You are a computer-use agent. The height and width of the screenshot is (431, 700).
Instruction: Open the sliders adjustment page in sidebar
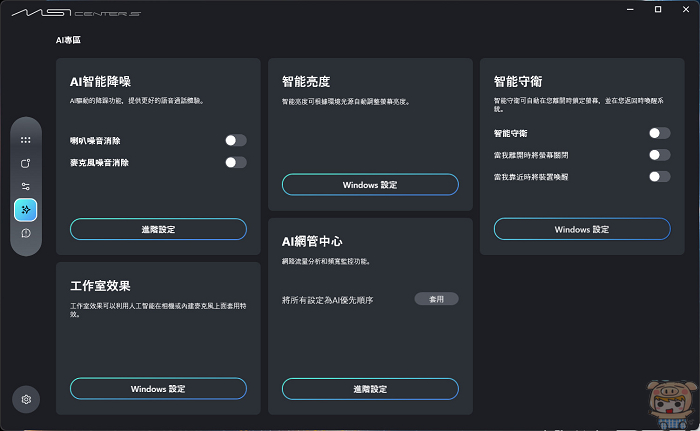tap(26, 186)
